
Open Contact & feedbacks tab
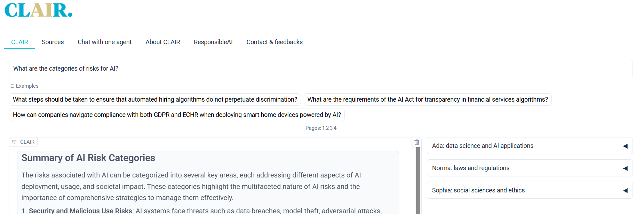275,42
